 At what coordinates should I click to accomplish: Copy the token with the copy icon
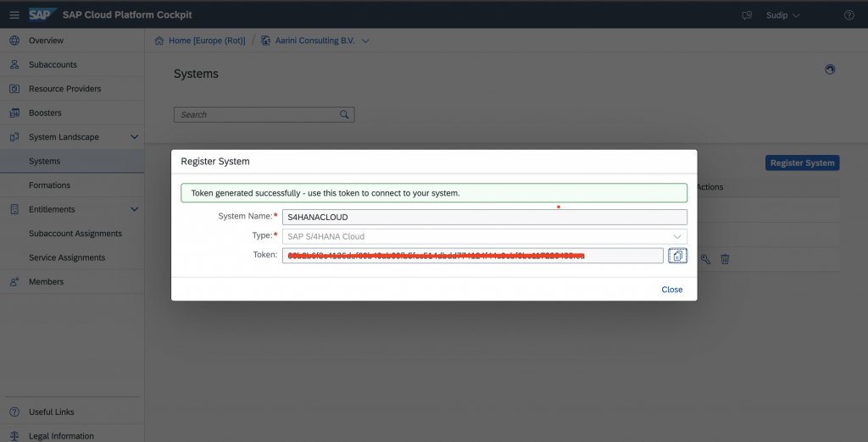click(x=677, y=256)
